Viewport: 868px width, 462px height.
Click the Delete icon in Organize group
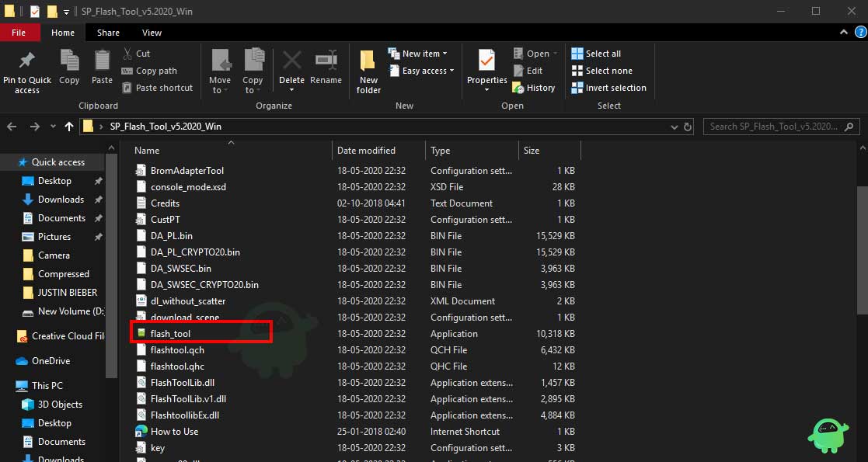[x=291, y=62]
